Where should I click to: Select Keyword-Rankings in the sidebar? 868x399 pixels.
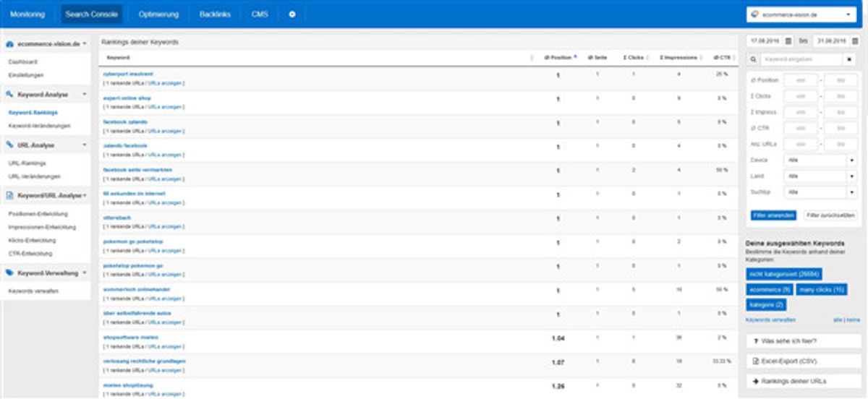point(33,113)
